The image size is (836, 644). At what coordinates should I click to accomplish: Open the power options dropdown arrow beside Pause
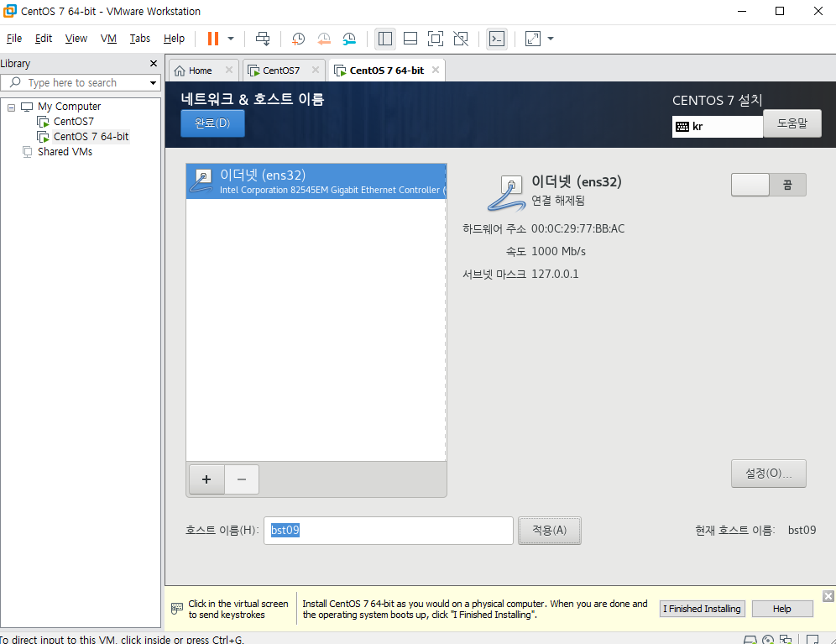pyautogui.click(x=231, y=39)
